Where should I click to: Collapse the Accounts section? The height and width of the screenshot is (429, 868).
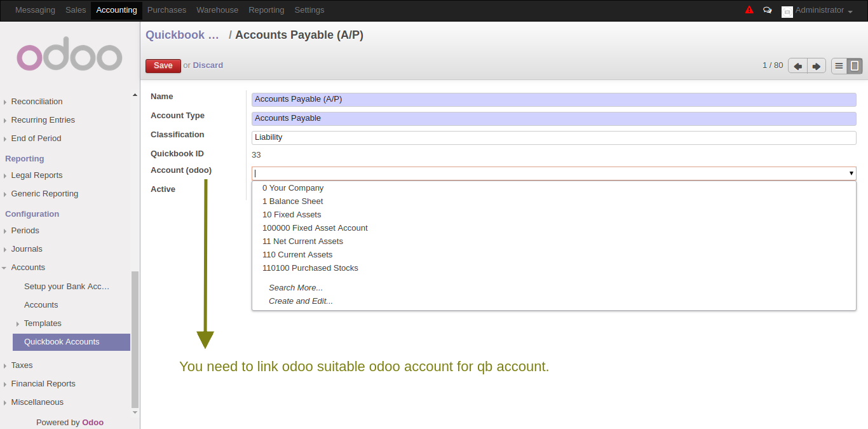tap(28, 268)
